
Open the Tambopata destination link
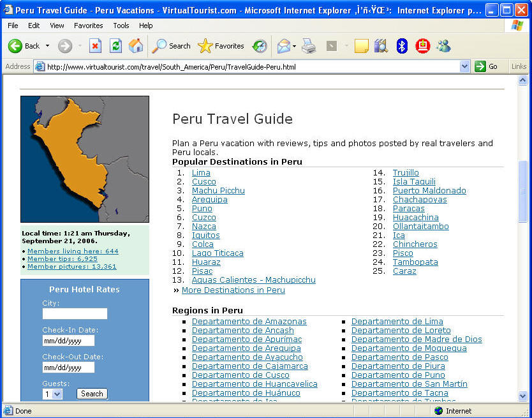(415, 262)
